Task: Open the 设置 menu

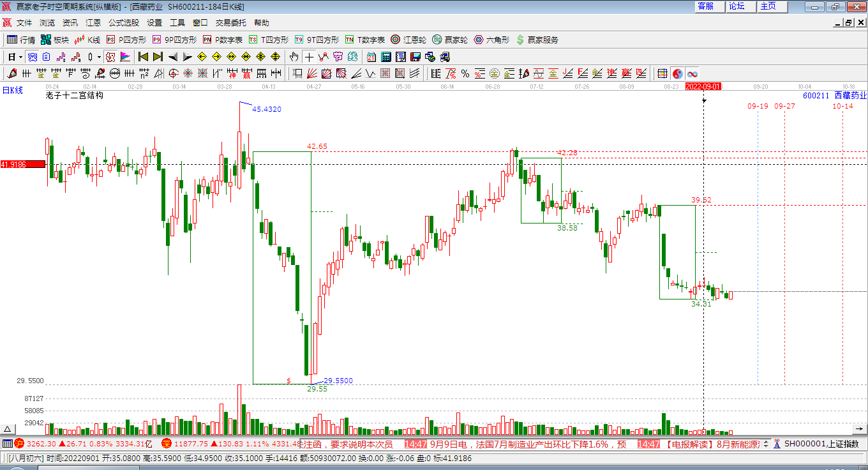Action: pyautogui.click(x=154, y=22)
